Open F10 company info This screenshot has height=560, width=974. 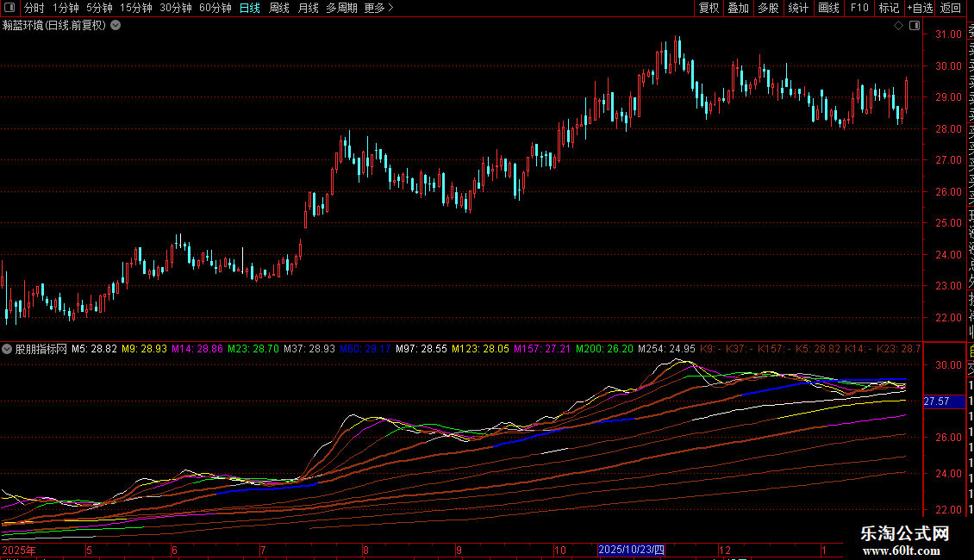coord(859,8)
